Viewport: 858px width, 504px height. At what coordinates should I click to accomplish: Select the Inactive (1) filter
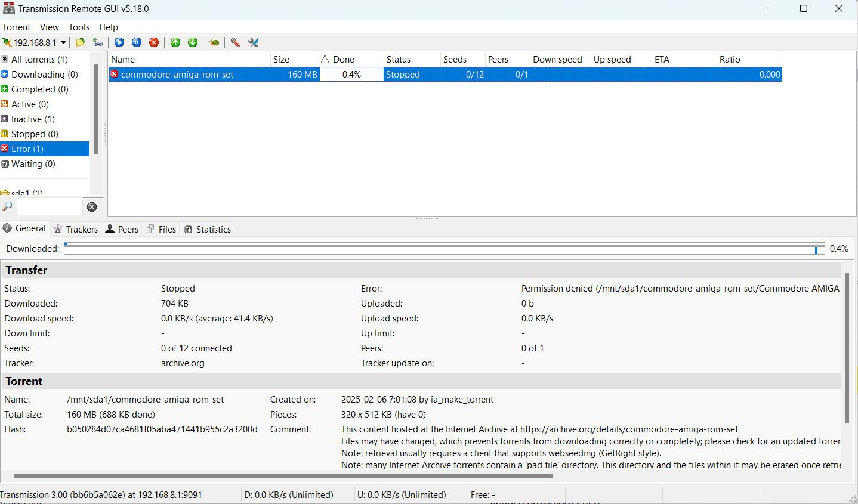[x=33, y=119]
